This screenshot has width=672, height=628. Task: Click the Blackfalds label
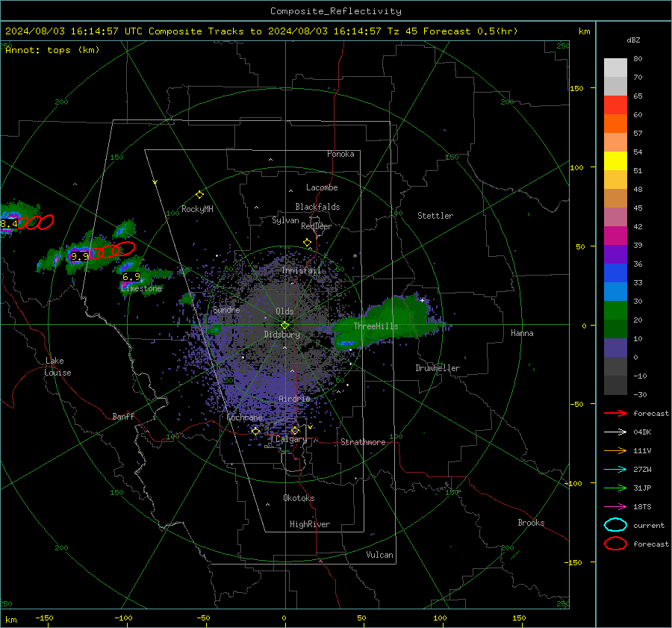pos(317,207)
